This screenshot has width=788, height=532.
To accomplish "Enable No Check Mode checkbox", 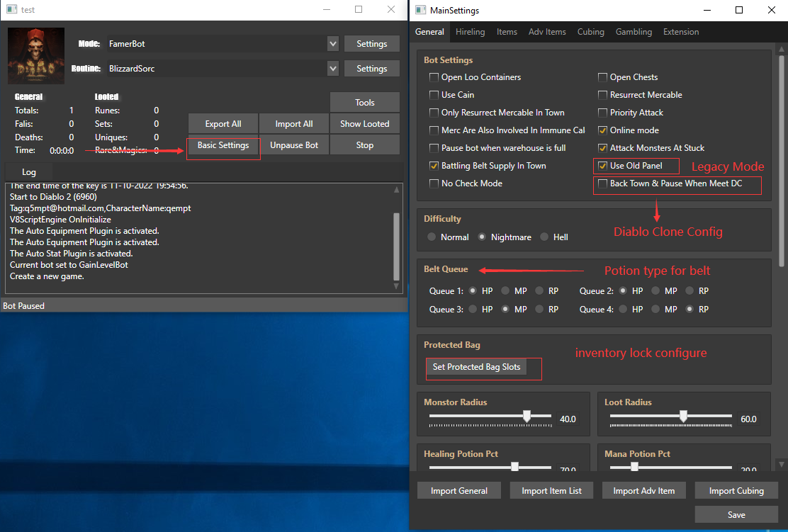I will click(434, 183).
